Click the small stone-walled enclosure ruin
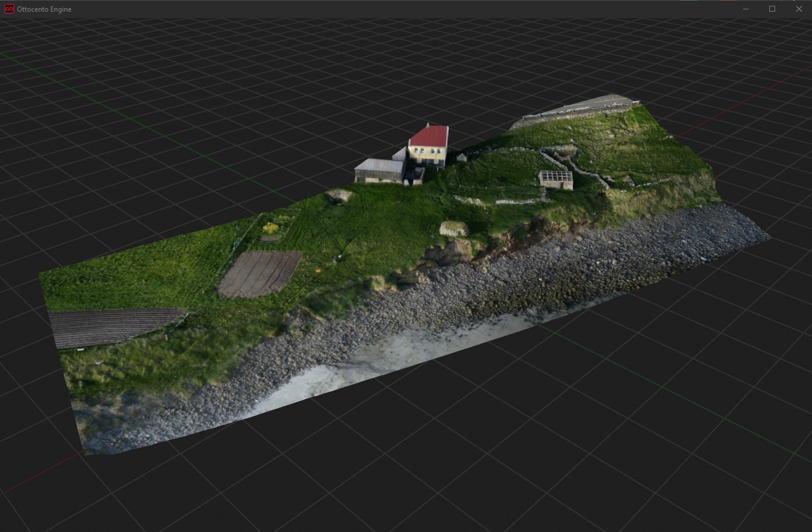The height and width of the screenshot is (532, 812). pyautogui.click(x=556, y=180)
